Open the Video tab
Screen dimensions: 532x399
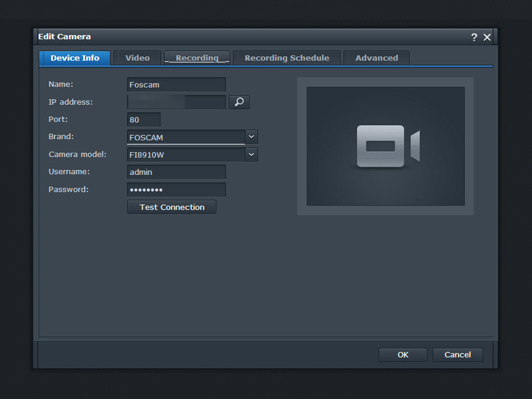point(137,58)
